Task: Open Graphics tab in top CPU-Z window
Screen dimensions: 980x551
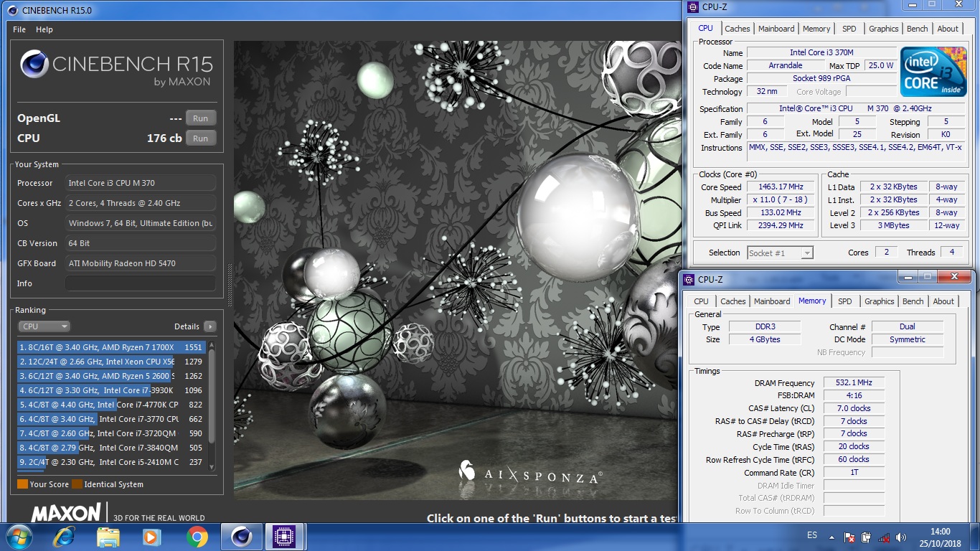Action: pos(883,29)
